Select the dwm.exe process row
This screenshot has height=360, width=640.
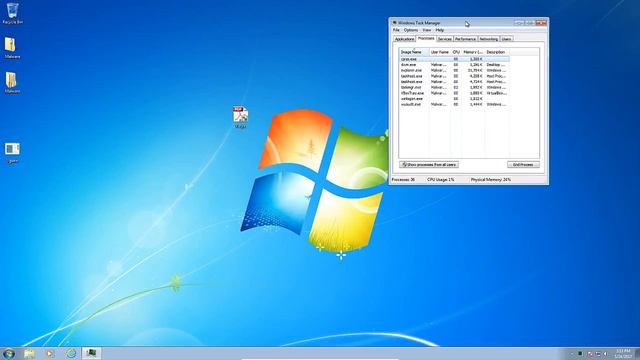point(454,64)
